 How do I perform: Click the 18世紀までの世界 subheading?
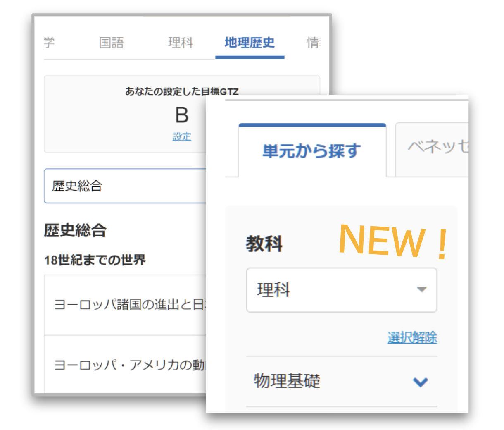(95, 260)
